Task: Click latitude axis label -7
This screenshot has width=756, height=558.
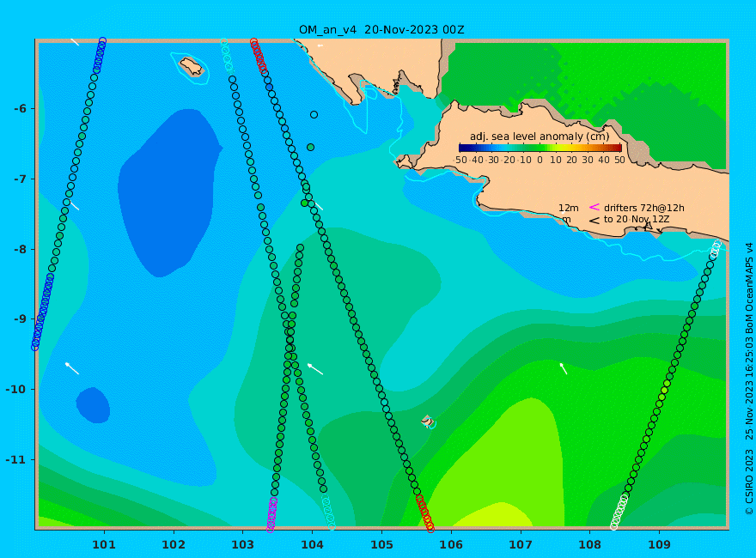Action: tap(20, 179)
